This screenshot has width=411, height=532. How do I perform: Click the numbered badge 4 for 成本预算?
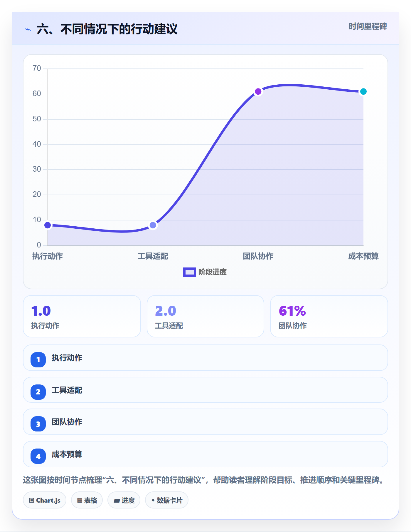tap(38, 456)
